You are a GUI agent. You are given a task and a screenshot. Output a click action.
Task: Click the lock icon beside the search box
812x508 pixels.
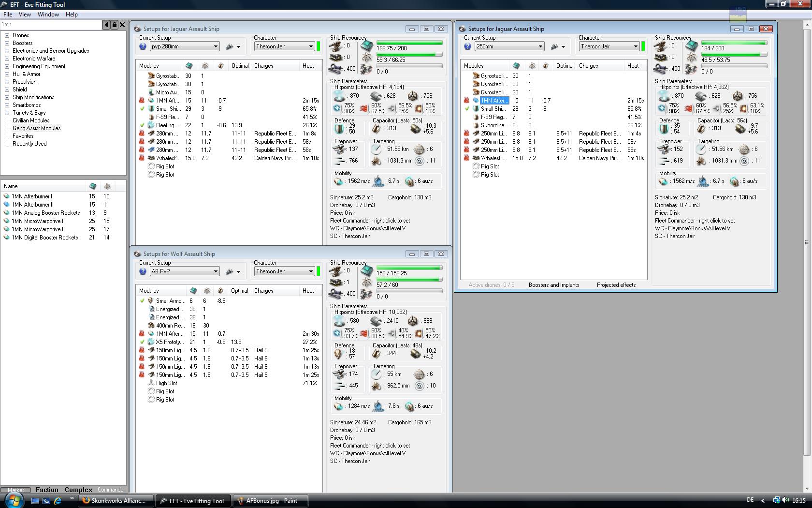click(114, 25)
